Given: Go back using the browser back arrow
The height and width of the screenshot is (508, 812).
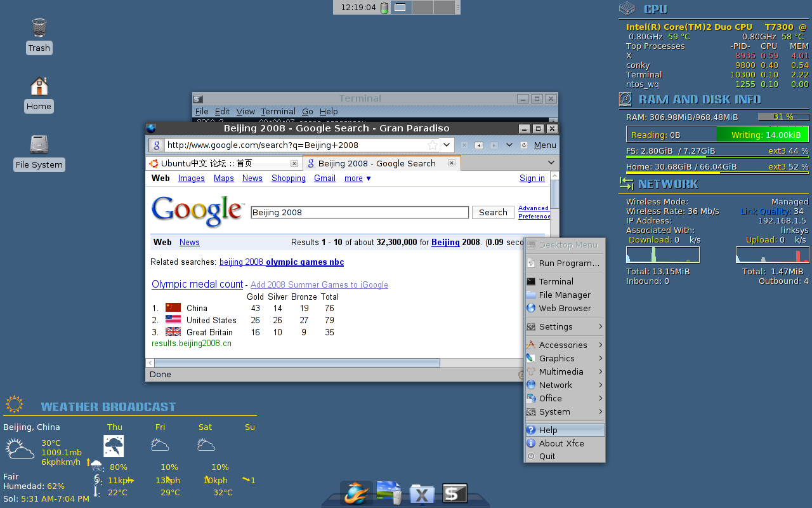Looking at the screenshot, I should [x=479, y=145].
